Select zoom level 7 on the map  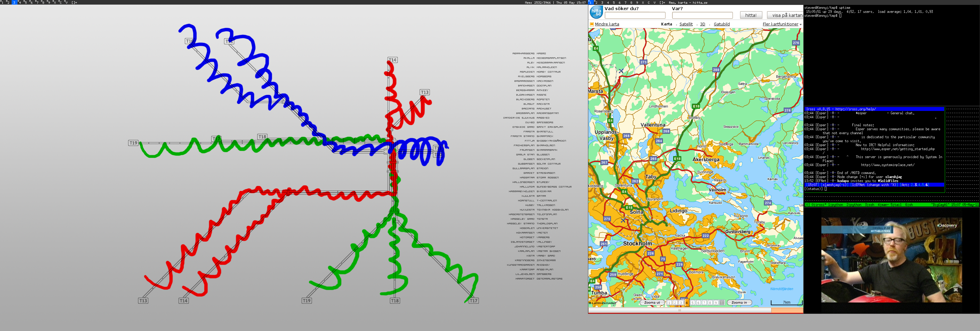(704, 303)
